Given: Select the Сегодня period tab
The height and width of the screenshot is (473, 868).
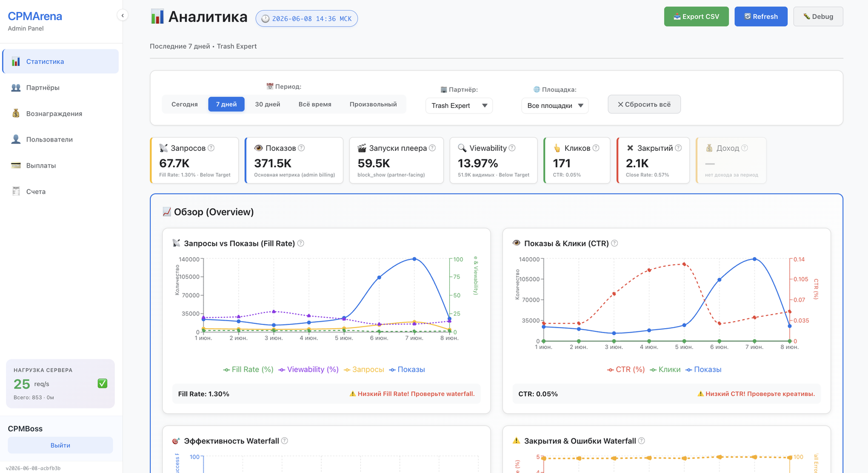Looking at the screenshot, I should 184,104.
